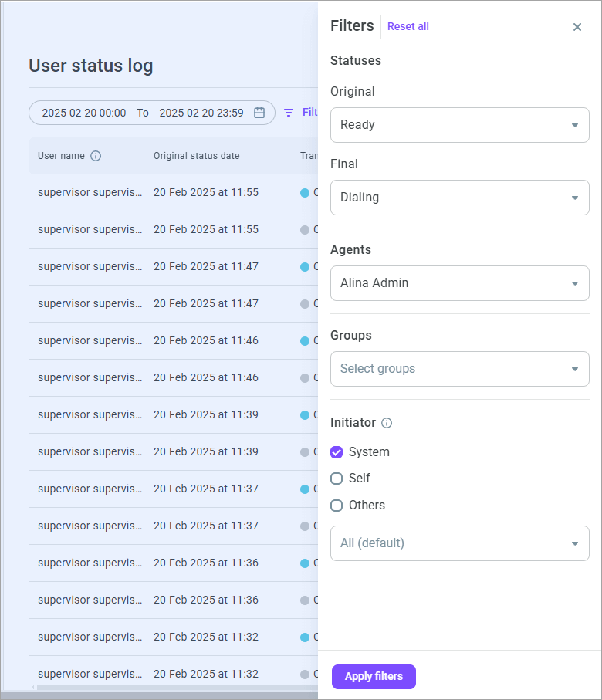Image resolution: width=602 pixels, height=700 pixels.
Task: Click the User status log heading
Action: [x=91, y=66]
